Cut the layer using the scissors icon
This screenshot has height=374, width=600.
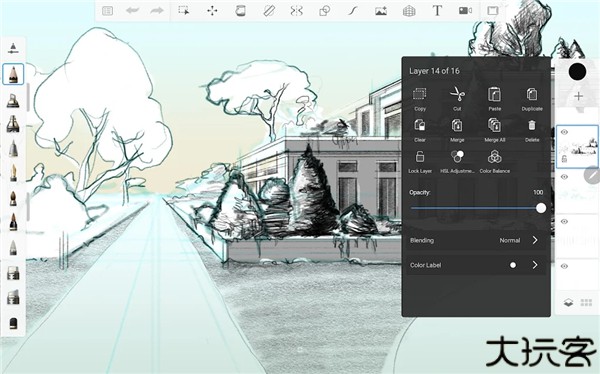457,99
